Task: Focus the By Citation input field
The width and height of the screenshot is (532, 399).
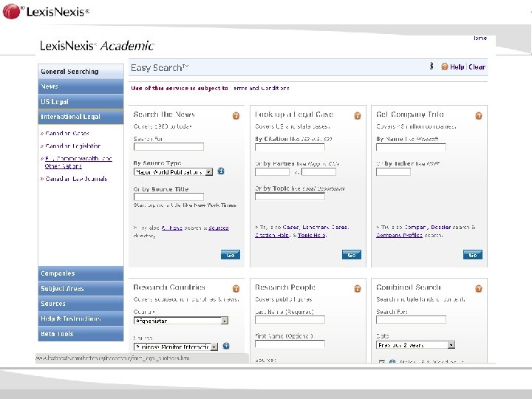Action: tap(290, 147)
